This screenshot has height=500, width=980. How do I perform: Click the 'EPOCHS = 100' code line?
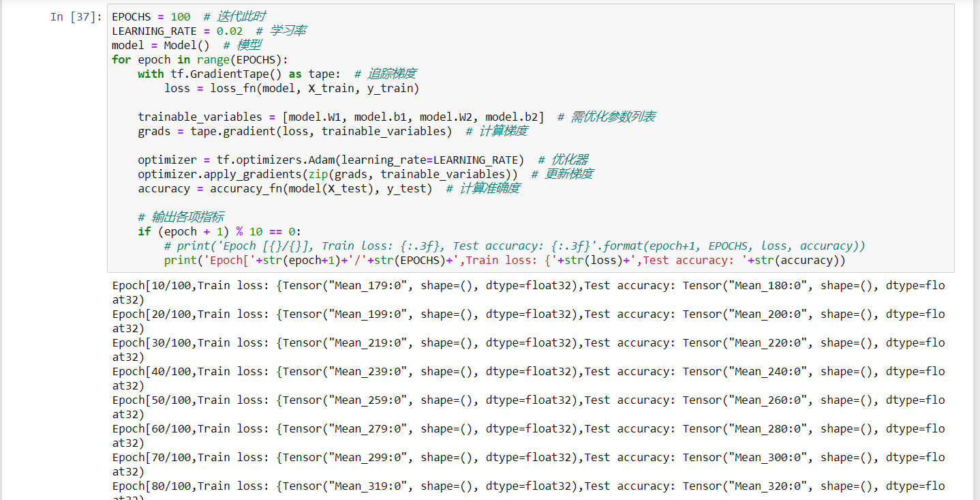[x=189, y=16]
